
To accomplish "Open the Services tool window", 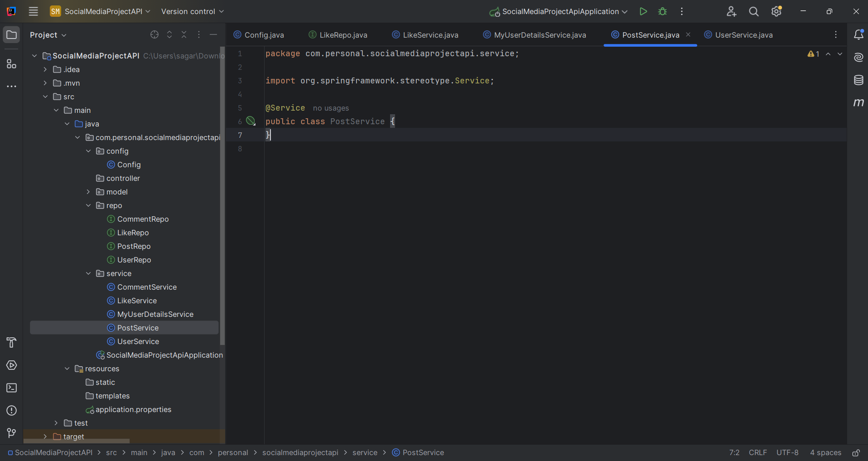I will (11, 365).
